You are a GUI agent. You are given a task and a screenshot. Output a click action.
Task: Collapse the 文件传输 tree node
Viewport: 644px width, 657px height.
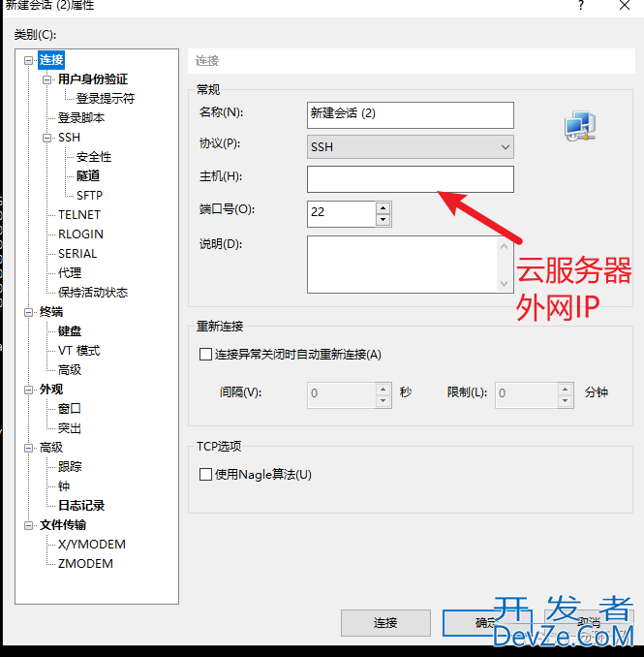coord(28,525)
